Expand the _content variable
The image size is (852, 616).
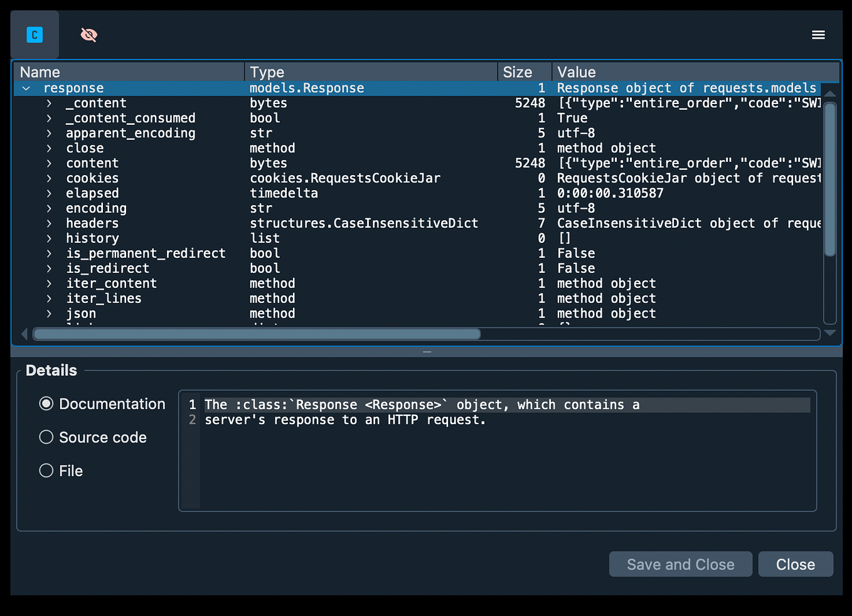[x=50, y=103]
